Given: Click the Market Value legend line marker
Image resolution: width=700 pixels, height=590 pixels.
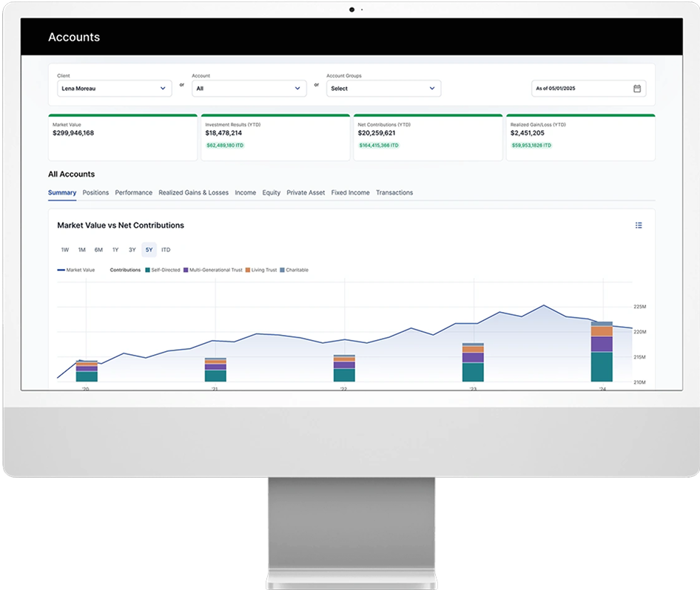Looking at the screenshot, I should pos(61,271).
